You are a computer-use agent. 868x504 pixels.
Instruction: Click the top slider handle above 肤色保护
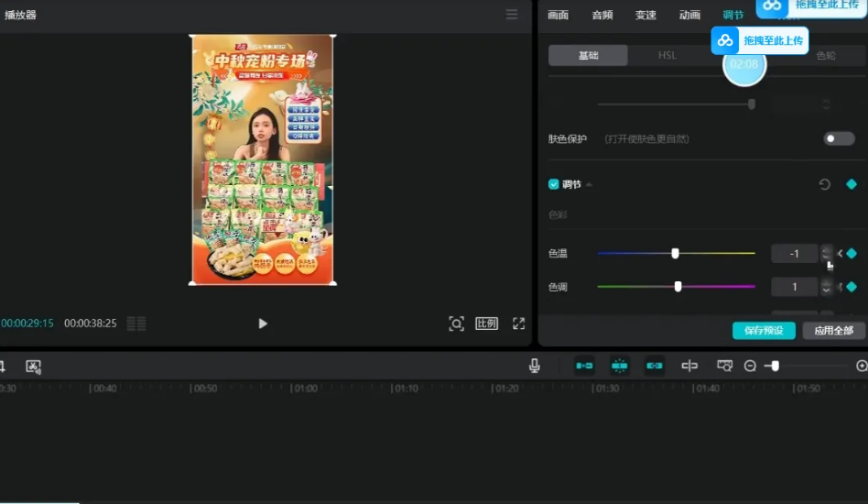pyautogui.click(x=752, y=104)
